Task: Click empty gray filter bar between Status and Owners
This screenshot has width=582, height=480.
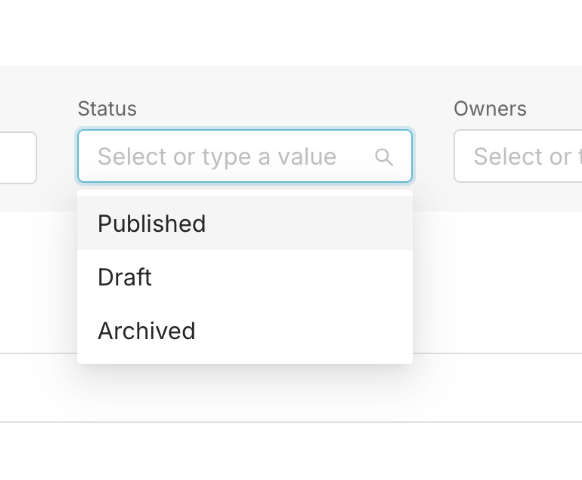Action: point(433,156)
